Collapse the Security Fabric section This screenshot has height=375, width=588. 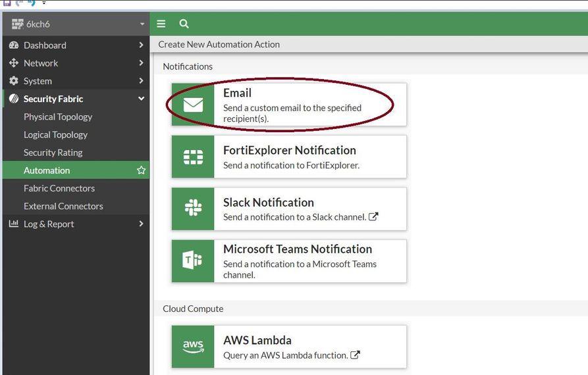point(141,99)
